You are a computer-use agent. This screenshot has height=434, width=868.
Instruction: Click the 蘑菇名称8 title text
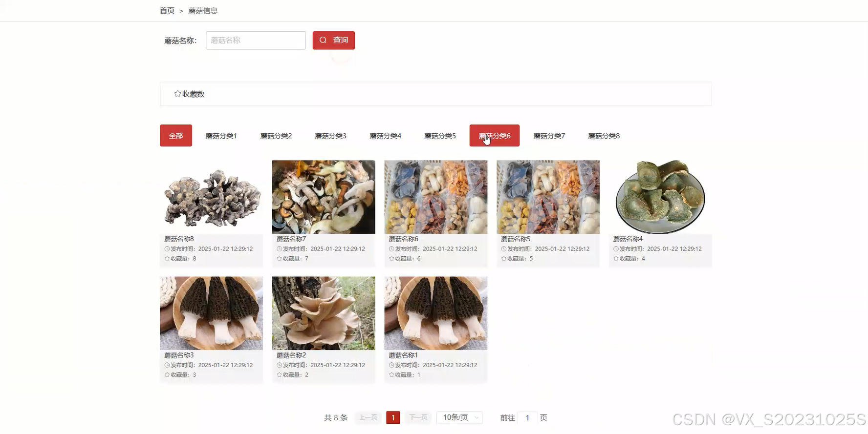(x=179, y=239)
